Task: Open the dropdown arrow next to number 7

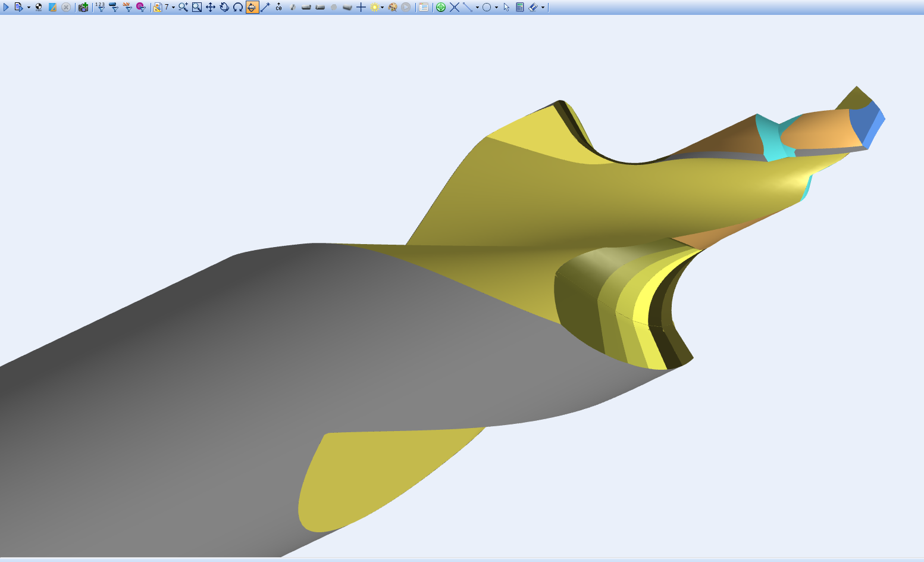Action: [x=173, y=8]
